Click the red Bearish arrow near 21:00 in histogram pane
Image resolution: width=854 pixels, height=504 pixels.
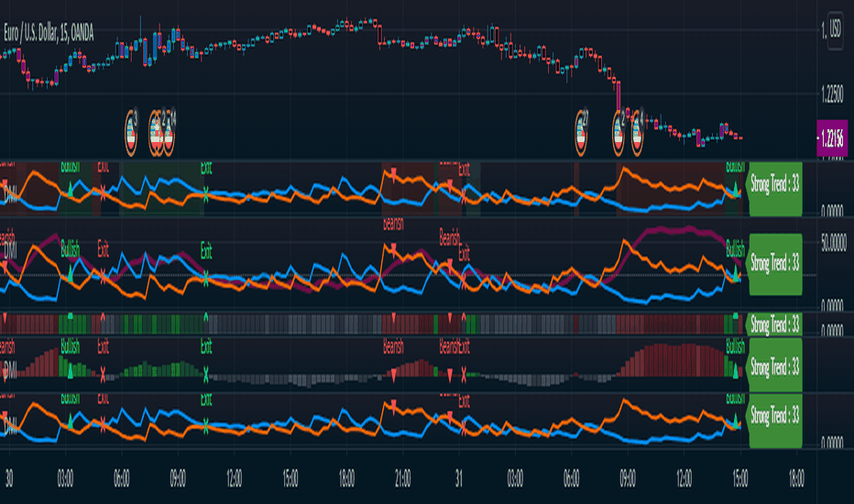(x=393, y=374)
